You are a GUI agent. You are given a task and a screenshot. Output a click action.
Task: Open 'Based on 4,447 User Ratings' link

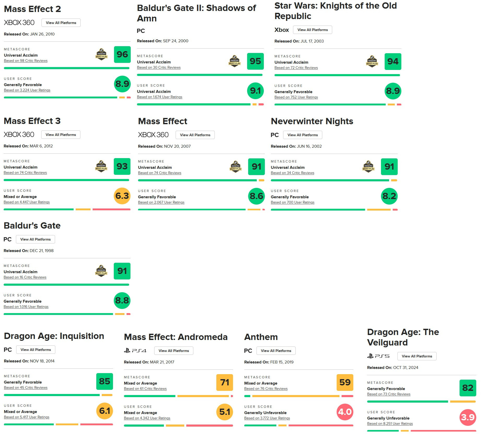[x=27, y=202]
